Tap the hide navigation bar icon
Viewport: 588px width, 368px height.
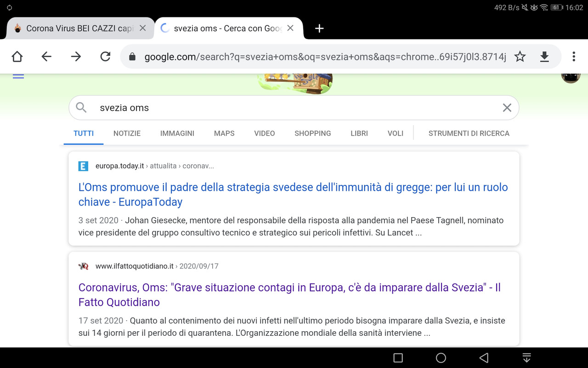tap(527, 358)
